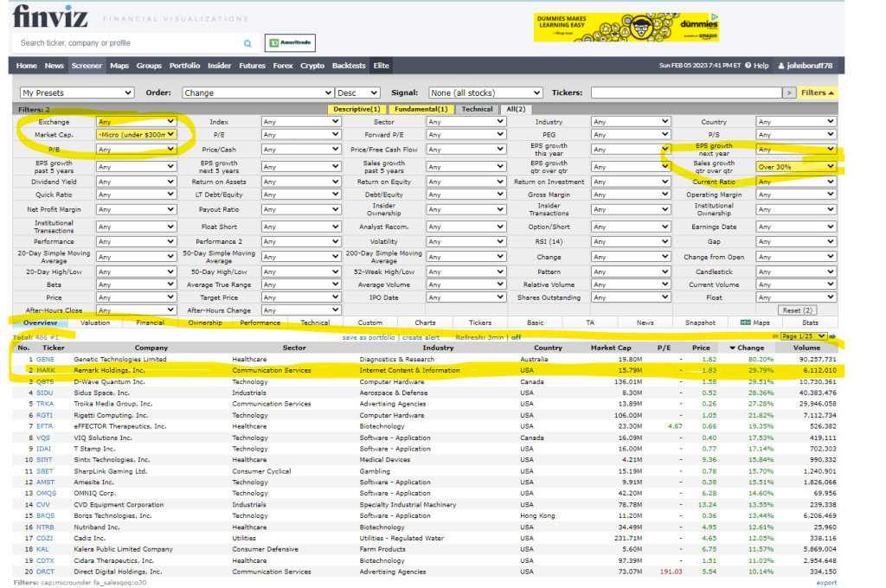Open the My Presets dropdown
Viewport: 886px width, 588px height.
pyautogui.click(x=77, y=93)
